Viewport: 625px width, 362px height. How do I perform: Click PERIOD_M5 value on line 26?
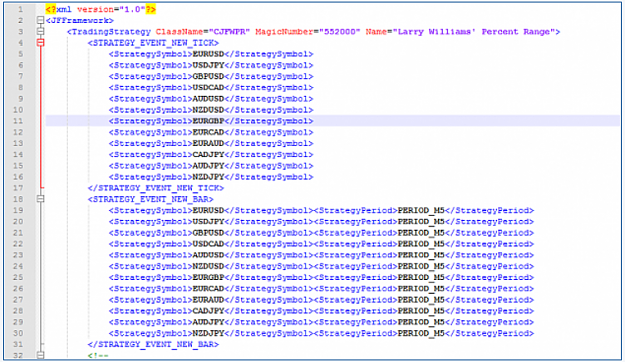[x=421, y=288]
